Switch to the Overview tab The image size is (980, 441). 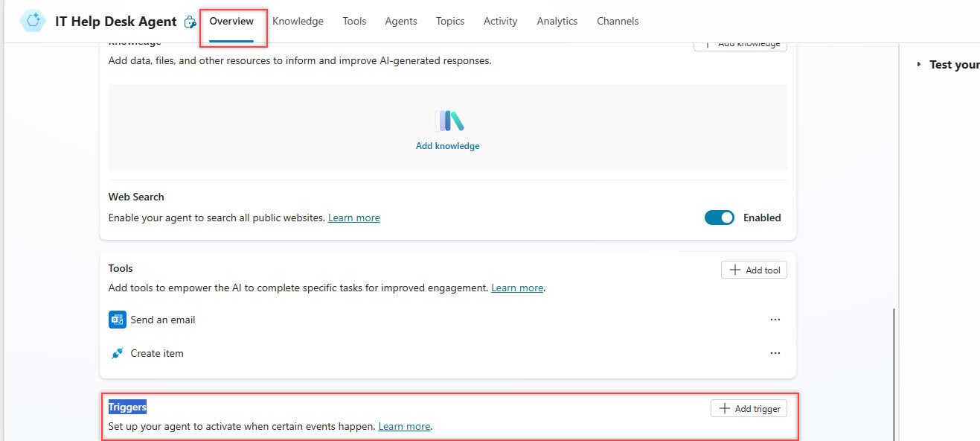point(231,21)
